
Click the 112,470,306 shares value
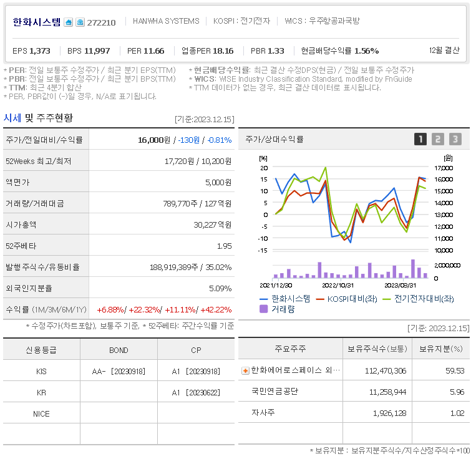pos(386,370)
